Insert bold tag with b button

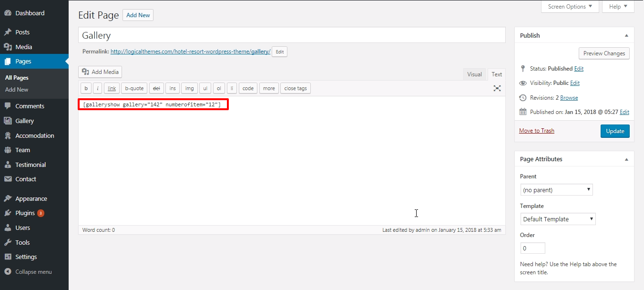pyautogui.click(x=86, y=88)
